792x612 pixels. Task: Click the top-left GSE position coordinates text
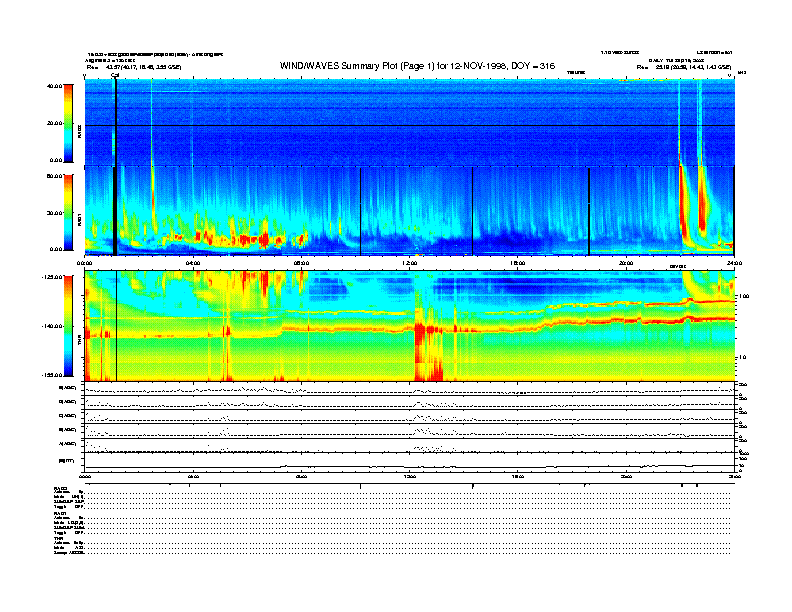pos(134,67)
